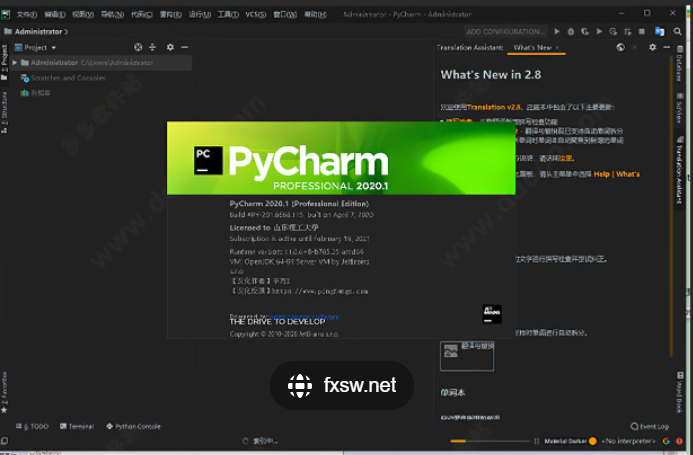
Task: Switch to the Translation Assistant tab
Action: click(470, 47)
